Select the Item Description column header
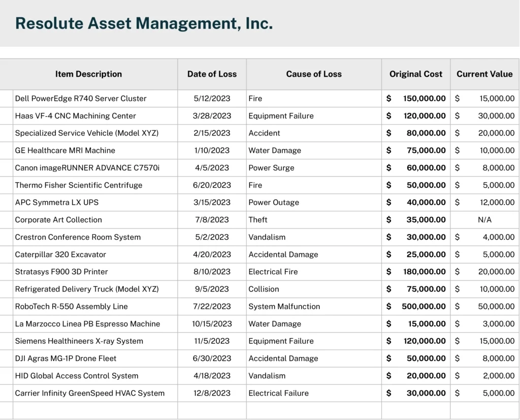 [x=88, y=74]
